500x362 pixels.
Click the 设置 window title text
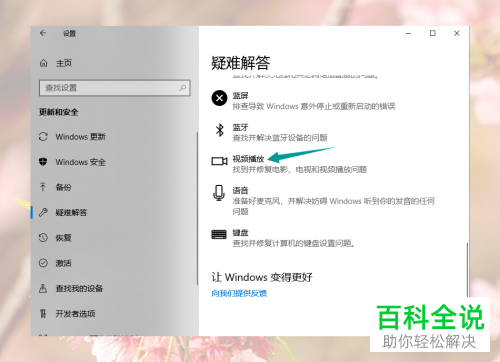pyautogui.click(x=69, y=33)
